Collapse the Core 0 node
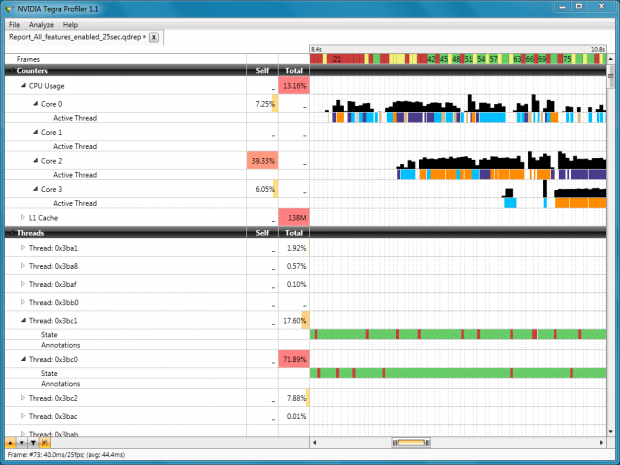This screenshot has width=620, height=465. pos(36,104)
